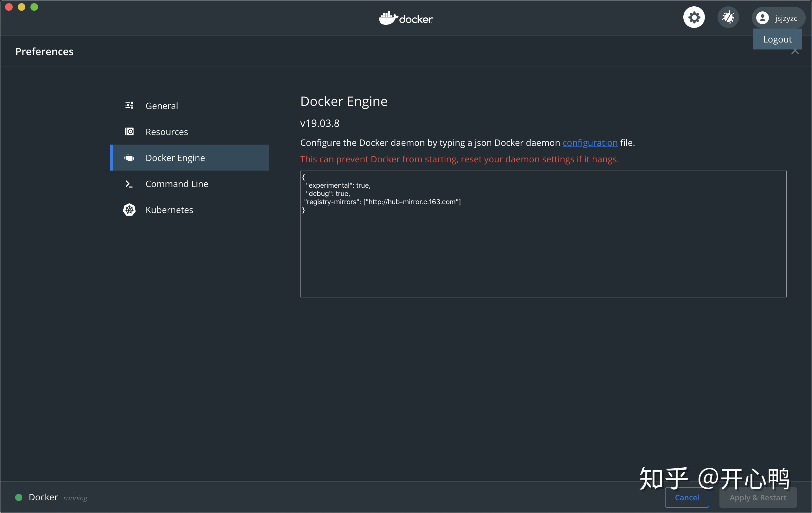
Task: Click the red daemon warning message
Action: tap(459, 159)
